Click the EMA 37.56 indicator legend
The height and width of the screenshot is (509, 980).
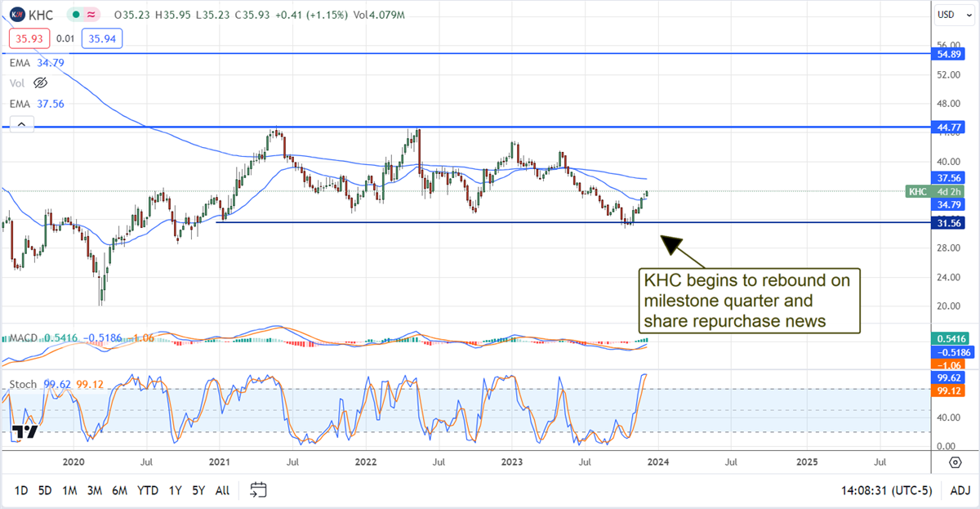point(37,104)
